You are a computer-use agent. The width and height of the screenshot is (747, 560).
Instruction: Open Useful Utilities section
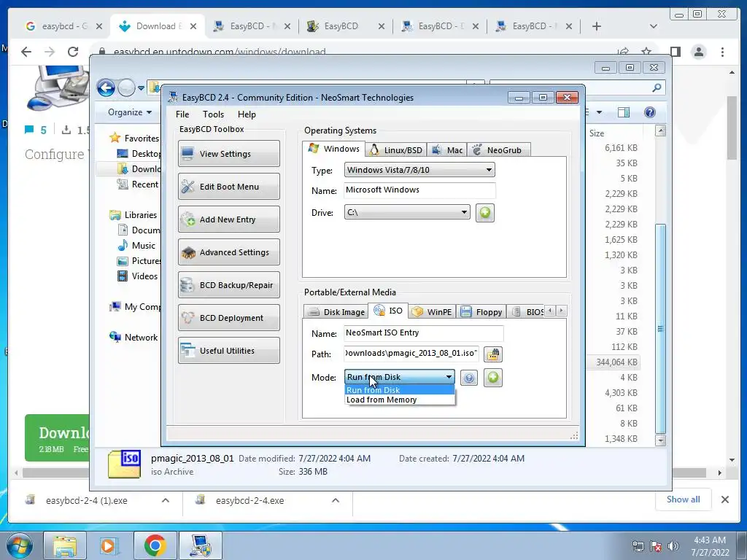point(228,351)
